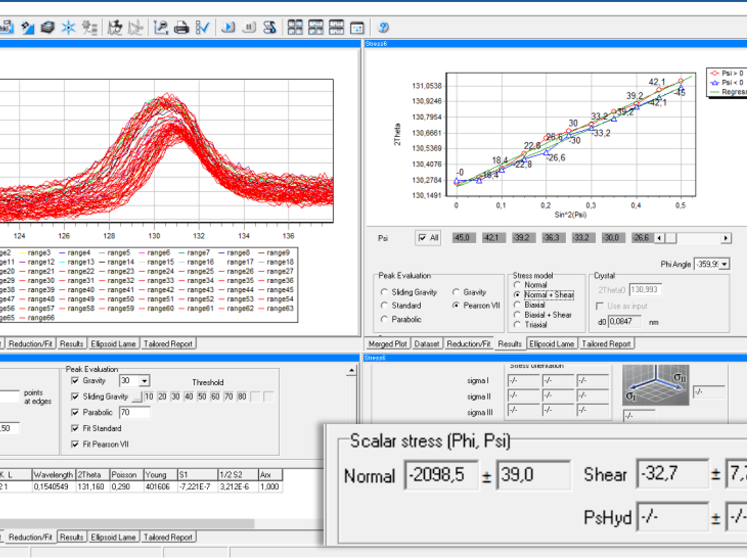Screen dimensions: 747x560
Task: Uncheck the Fit Standard checkbox
Action: point(76,428)
